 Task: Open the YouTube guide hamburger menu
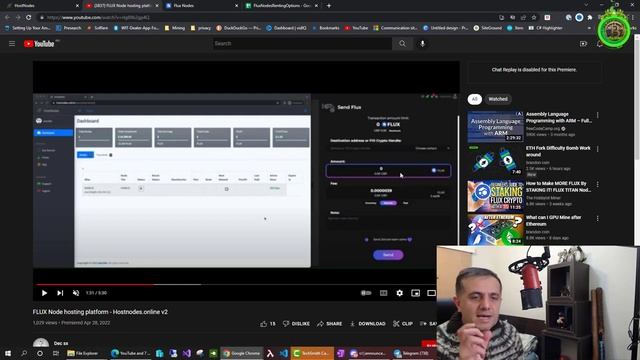pyautogui.click(x=12, y=44)
